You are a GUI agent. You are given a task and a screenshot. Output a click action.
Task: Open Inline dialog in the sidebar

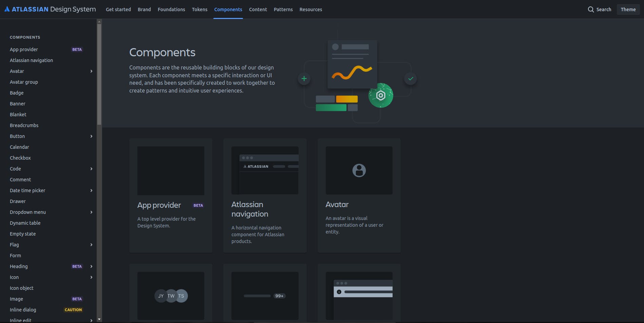click(x=23, y=310)
